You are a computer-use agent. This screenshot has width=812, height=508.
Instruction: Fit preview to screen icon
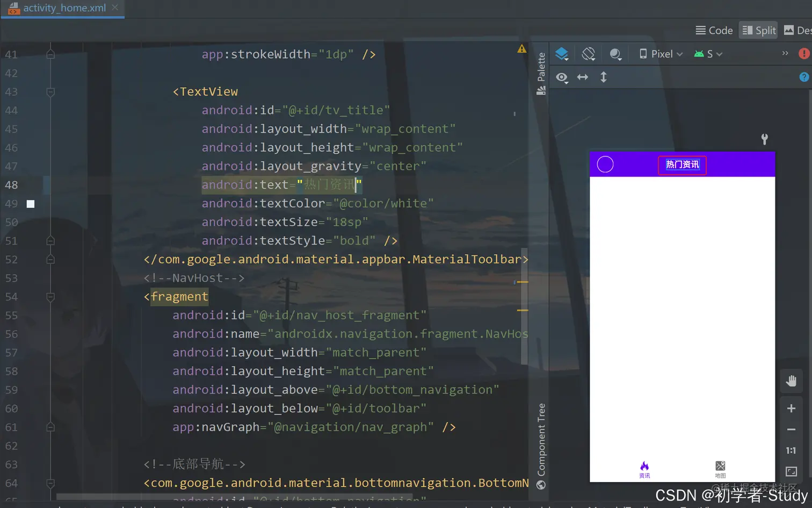791,471
